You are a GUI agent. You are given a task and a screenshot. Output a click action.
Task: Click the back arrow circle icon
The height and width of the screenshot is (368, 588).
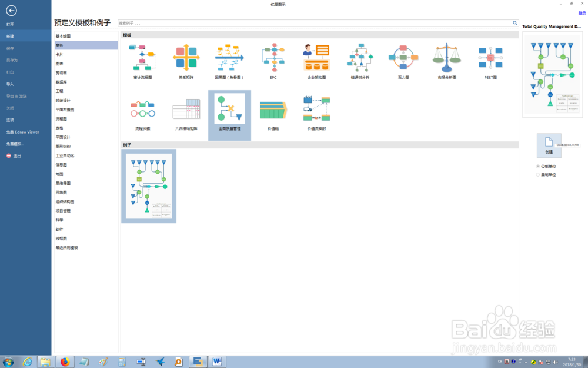pyautogui.click(x=11, y=11)
